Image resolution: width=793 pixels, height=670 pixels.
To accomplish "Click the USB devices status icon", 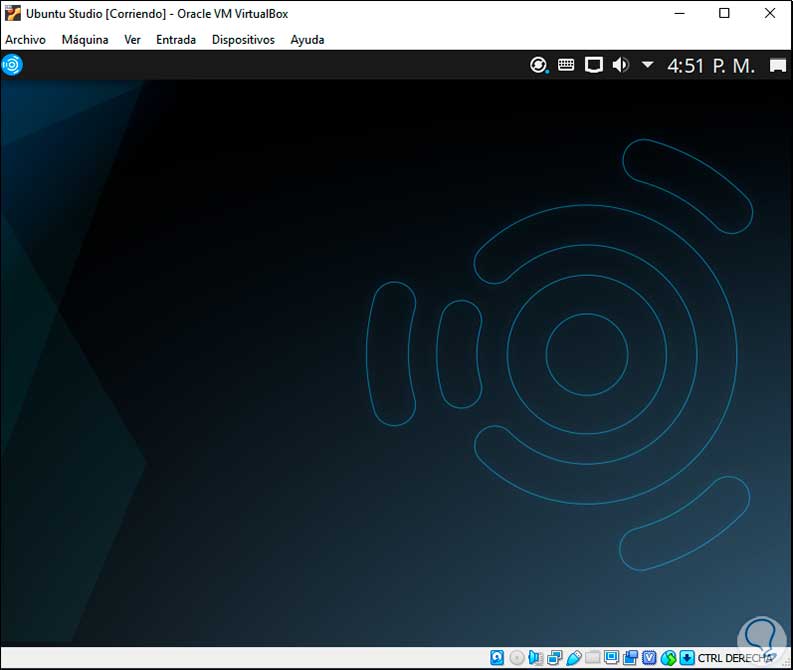I will (x=574, y=657).
